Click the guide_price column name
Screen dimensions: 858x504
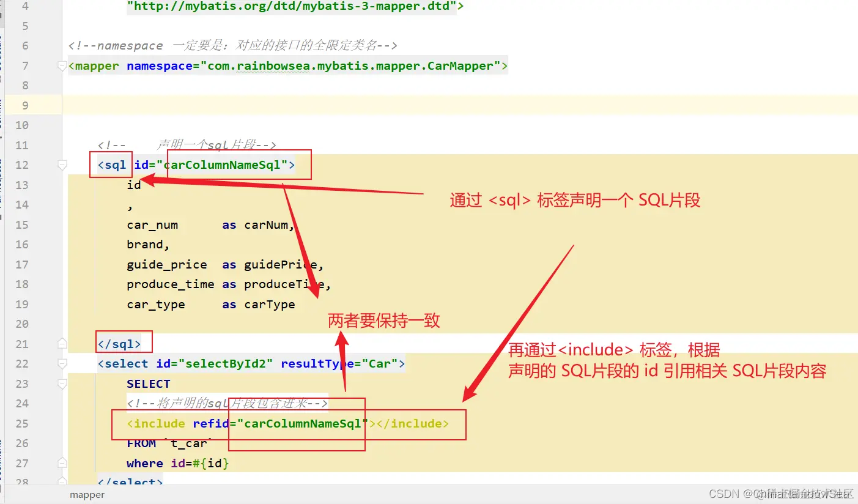click(167, 265)
